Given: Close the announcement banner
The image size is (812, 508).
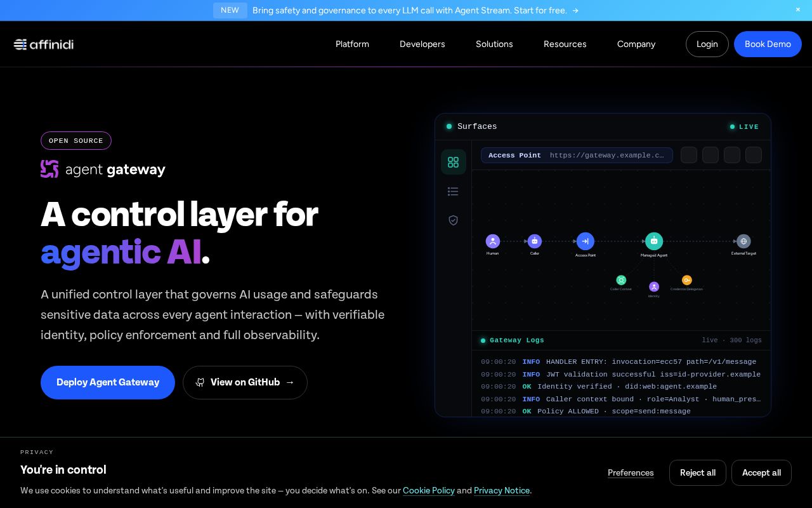Looking at the screenshot, I should coord(798,10).
